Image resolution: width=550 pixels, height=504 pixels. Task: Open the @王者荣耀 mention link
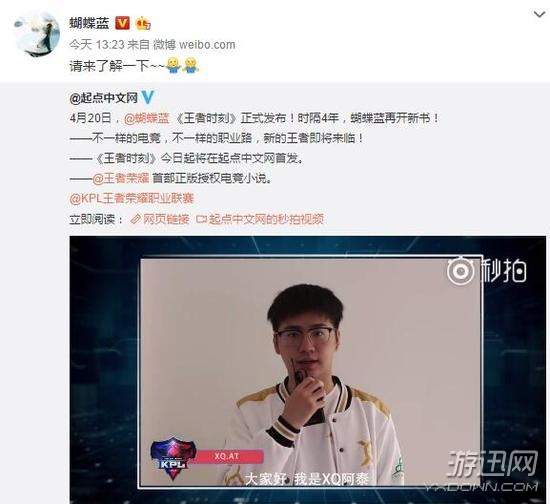(x=120, y=179)
